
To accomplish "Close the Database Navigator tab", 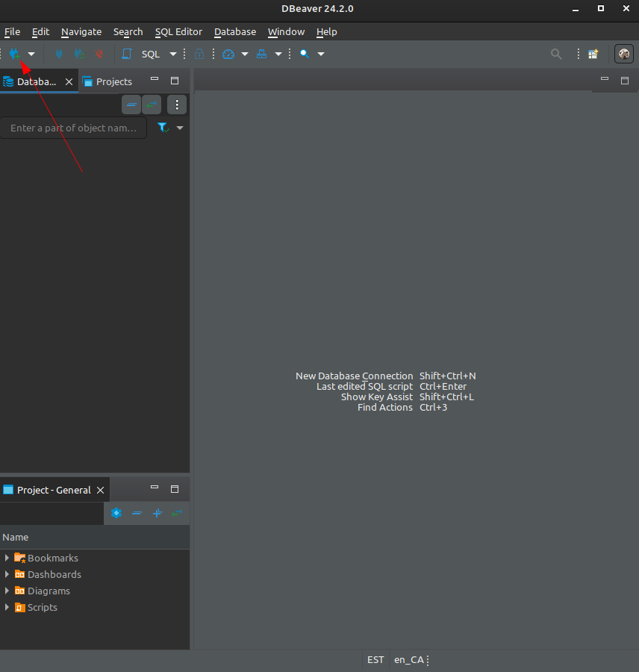I will pyautogui.click(x=69, y=82).
